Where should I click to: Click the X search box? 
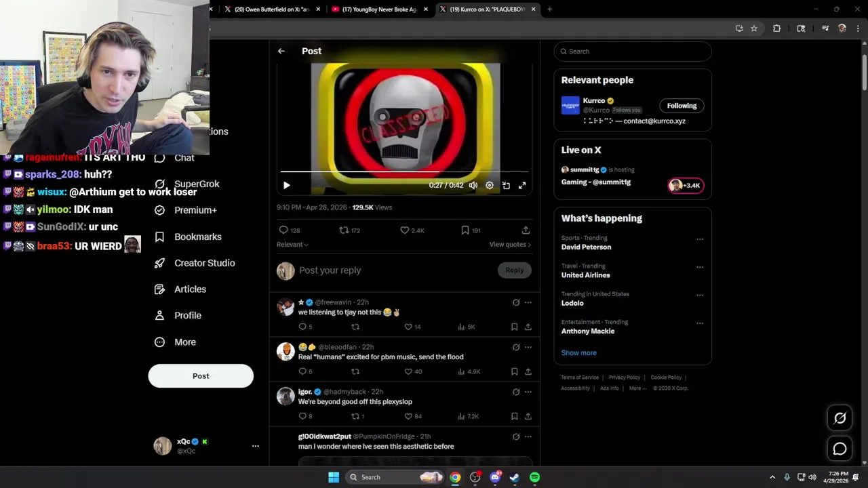pos(633,52)
